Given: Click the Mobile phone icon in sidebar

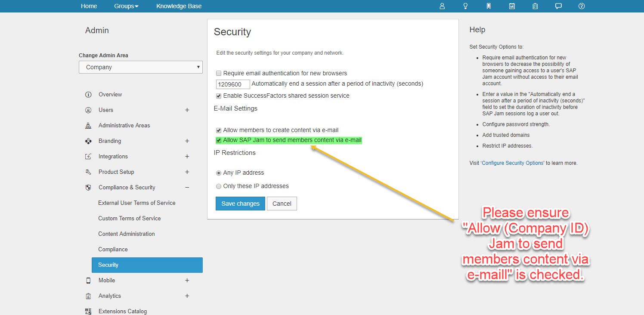Looking at the screenshot, I should pyautogui.click(x=88, y=281).
